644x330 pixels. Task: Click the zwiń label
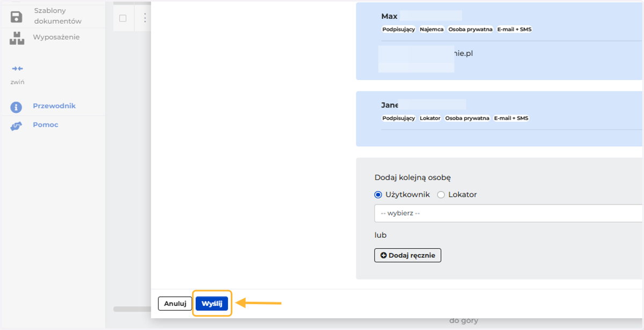pos(17,82)
